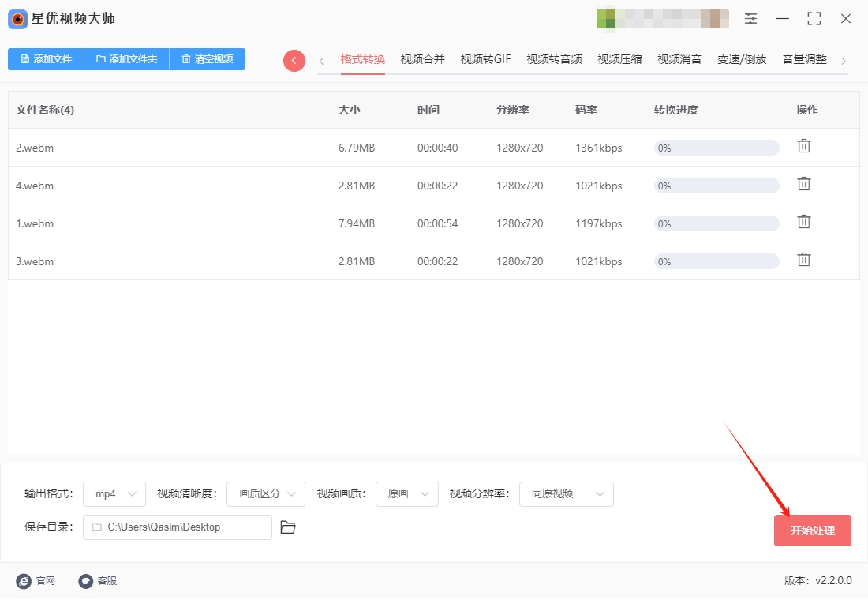This screenshot has height=600, width=868.
Task: Open the save directory folder icon
Action: tap(288, 527)
